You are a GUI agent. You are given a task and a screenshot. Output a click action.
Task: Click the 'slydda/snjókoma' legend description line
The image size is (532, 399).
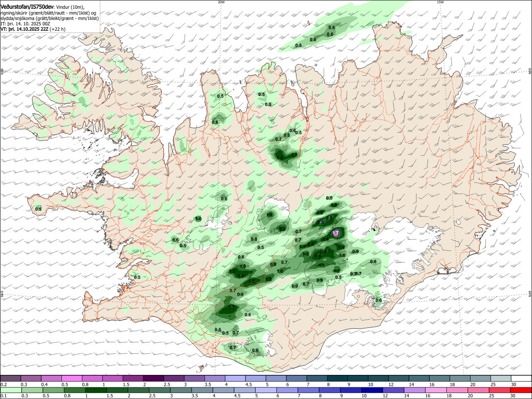tap(49, 18)
